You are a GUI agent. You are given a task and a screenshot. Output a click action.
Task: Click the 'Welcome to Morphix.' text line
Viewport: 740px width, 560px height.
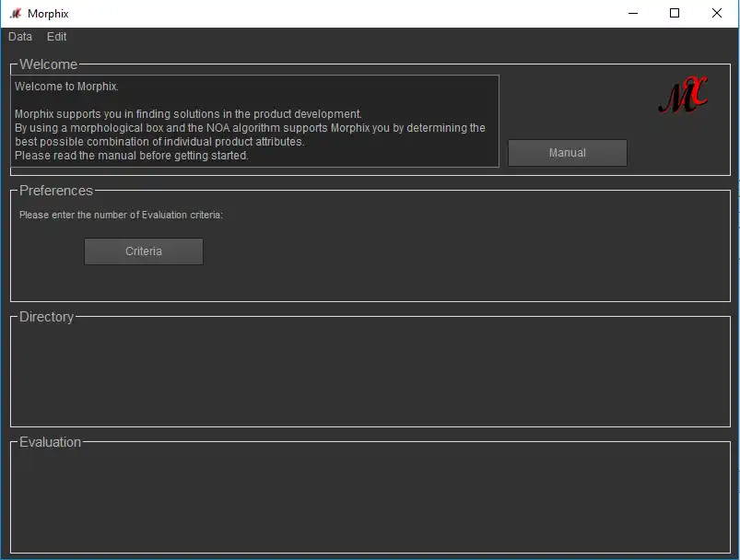pyautogui.click(x=66, y=87)
